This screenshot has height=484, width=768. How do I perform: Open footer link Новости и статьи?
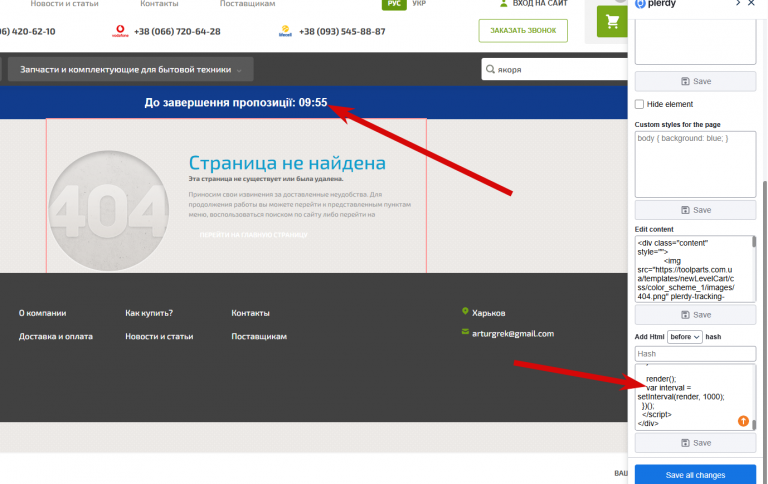click(x=159, y=337)
